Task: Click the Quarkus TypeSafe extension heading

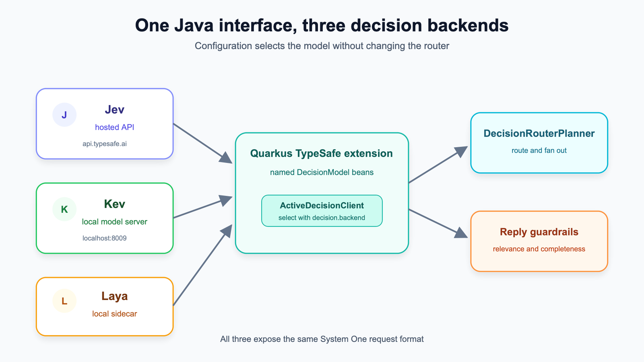Action: tap(322, 153)
